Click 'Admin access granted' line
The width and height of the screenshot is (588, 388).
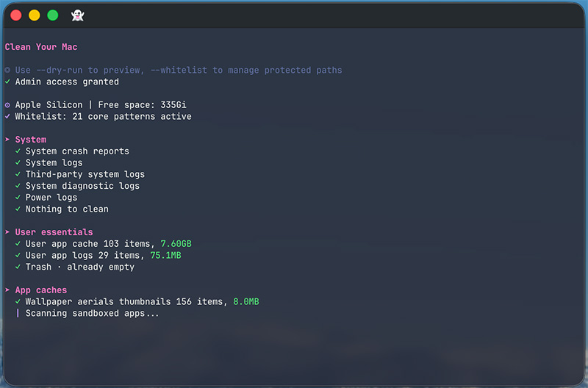(67, 82)
